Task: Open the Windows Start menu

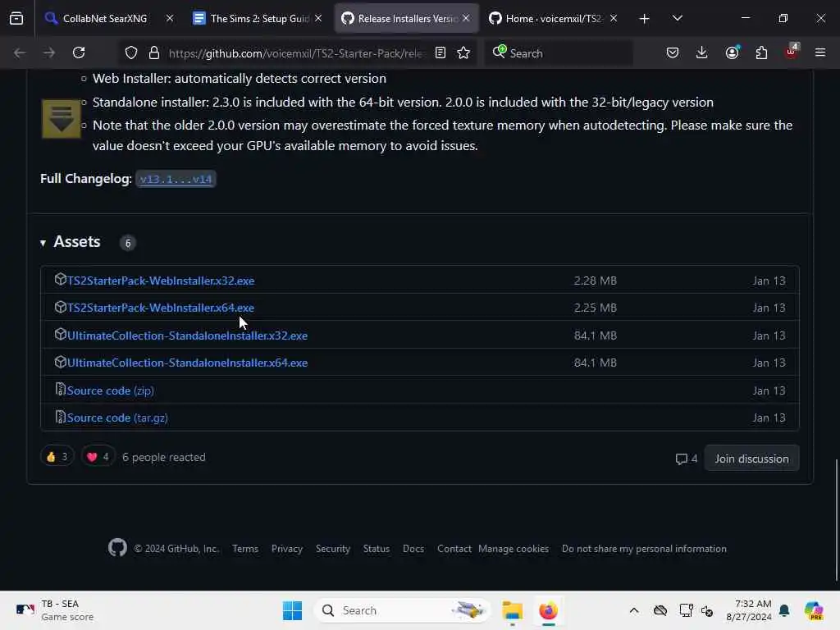Action: point(293,610)
